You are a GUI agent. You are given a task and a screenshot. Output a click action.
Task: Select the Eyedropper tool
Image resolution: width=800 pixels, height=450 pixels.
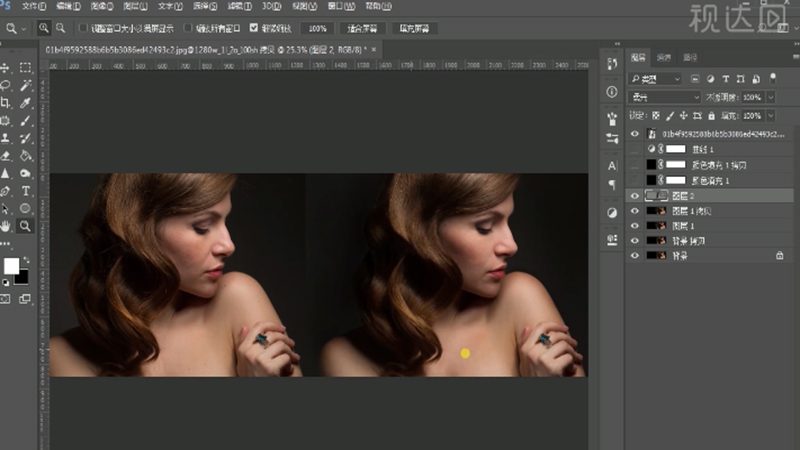pos(25,103)
